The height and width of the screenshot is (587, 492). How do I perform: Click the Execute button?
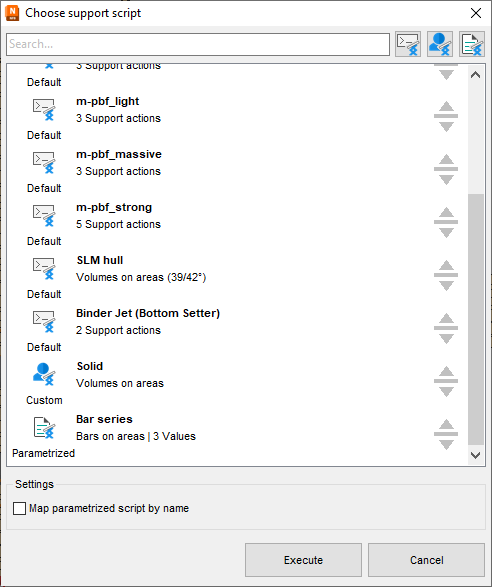coord(303,560)
